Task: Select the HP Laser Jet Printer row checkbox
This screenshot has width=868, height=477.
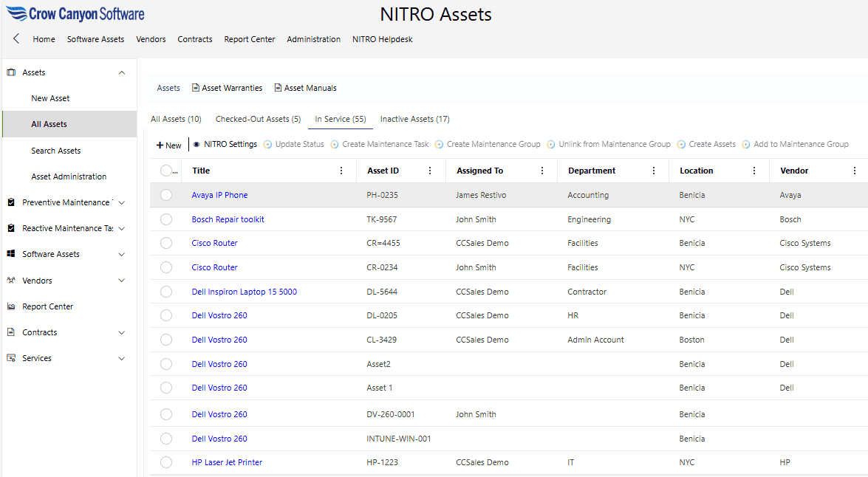Action: pos(166,462)
